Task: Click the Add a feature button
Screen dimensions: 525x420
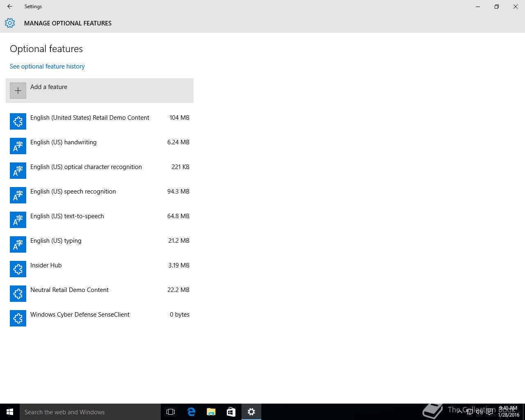Action: pyautogui.click(x=100, y=91)
